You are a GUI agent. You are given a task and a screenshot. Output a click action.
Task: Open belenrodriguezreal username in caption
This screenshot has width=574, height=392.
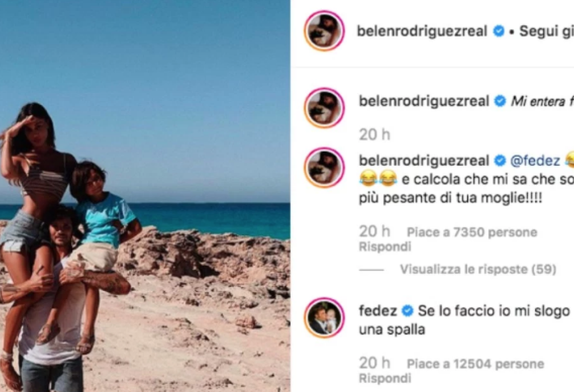point(424,100)
